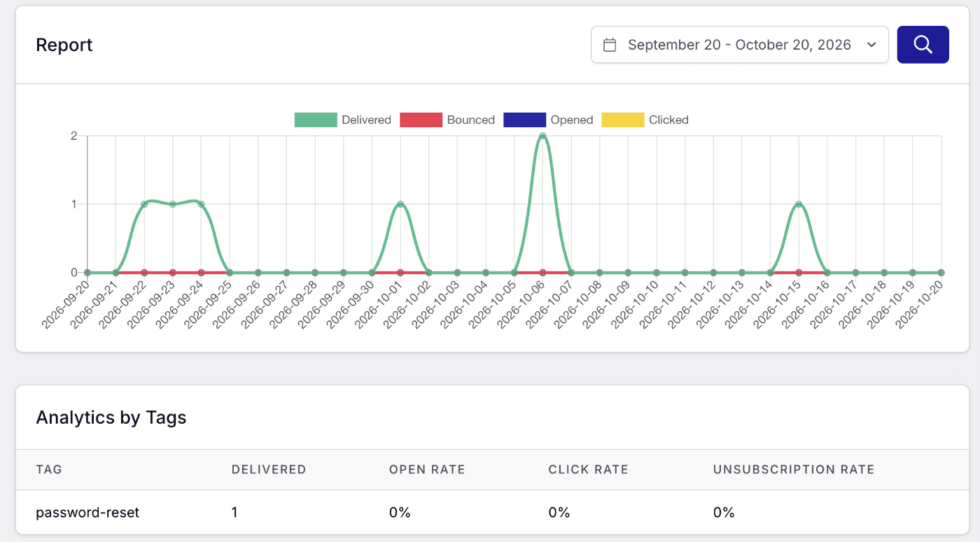The height and width of the screenshot is (542, 980).
Task: Click the Report heading
Action: pyautogui.click(x=64, y=45)
